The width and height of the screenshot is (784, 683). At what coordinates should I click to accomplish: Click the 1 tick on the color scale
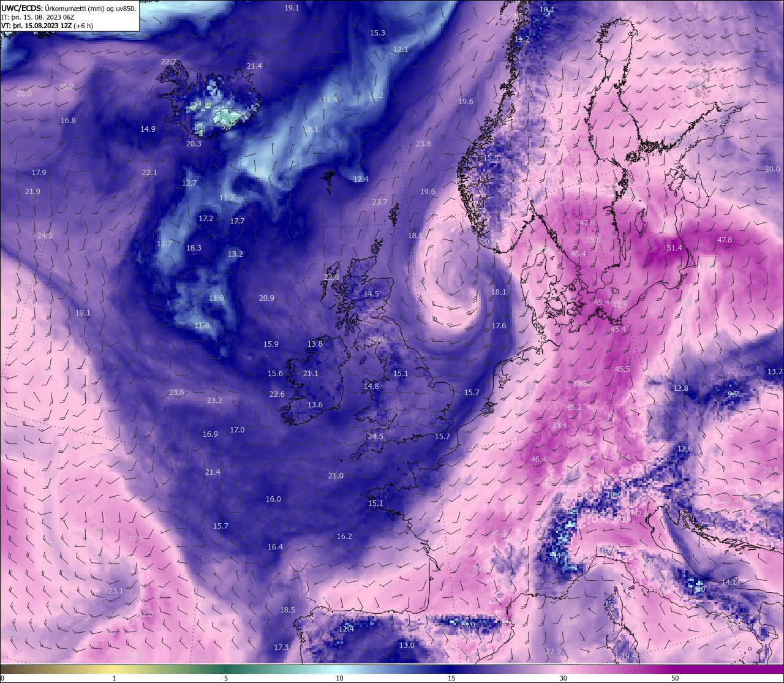(115, 678)
